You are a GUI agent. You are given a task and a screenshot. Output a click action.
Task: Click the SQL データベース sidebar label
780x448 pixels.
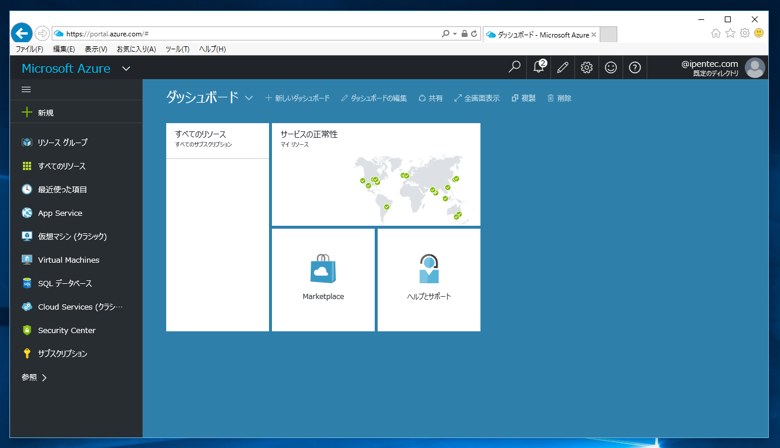[65, 283]
